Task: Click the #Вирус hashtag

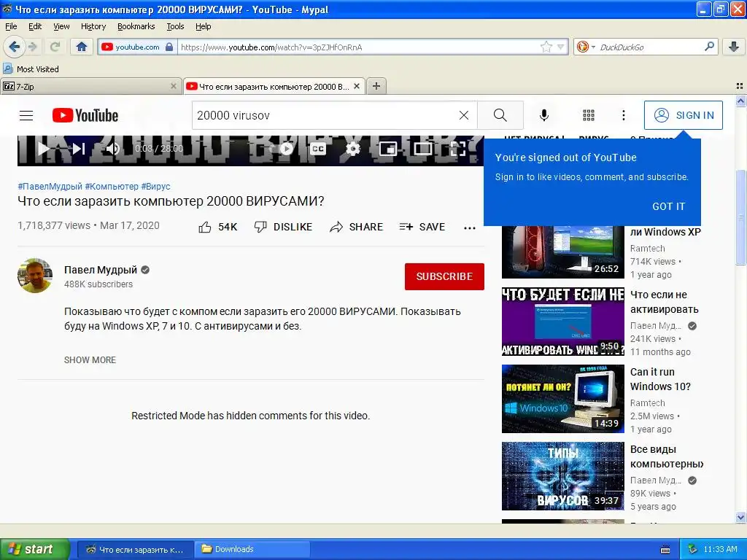Action: [x=156, y=187]
